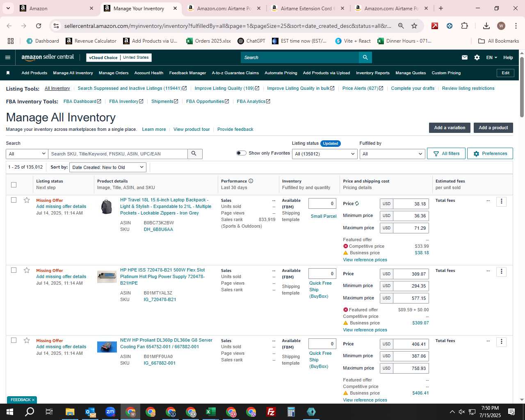Open the Calculator app on the taskbar
The width and height of the screenshot is (525, 420).
[291, 412]
